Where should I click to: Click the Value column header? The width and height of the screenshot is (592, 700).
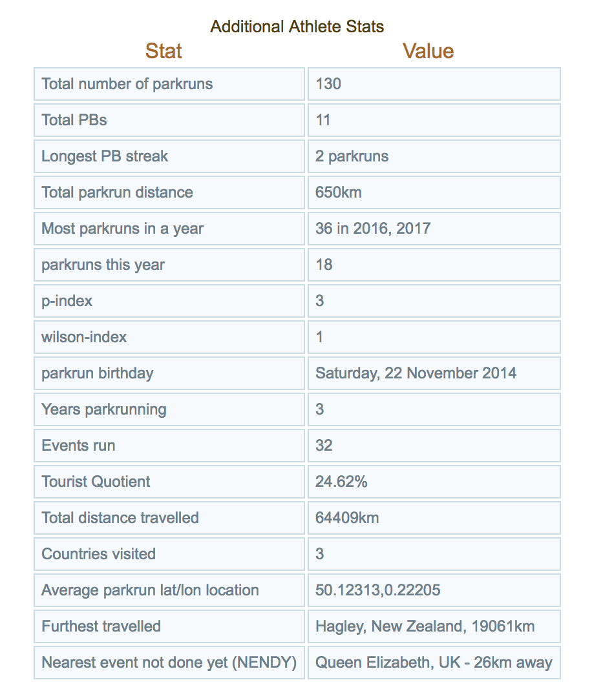pyautogui.click(x=428, y=51)
